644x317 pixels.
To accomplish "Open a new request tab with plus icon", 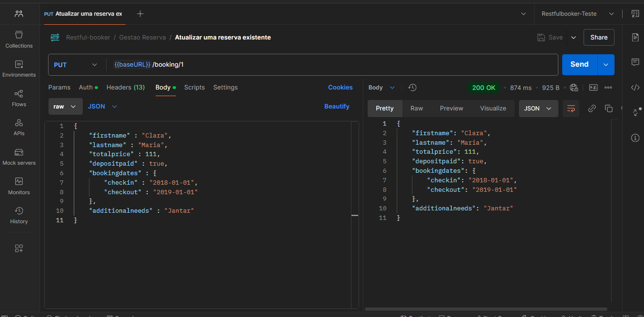I will tap(140, 14).
